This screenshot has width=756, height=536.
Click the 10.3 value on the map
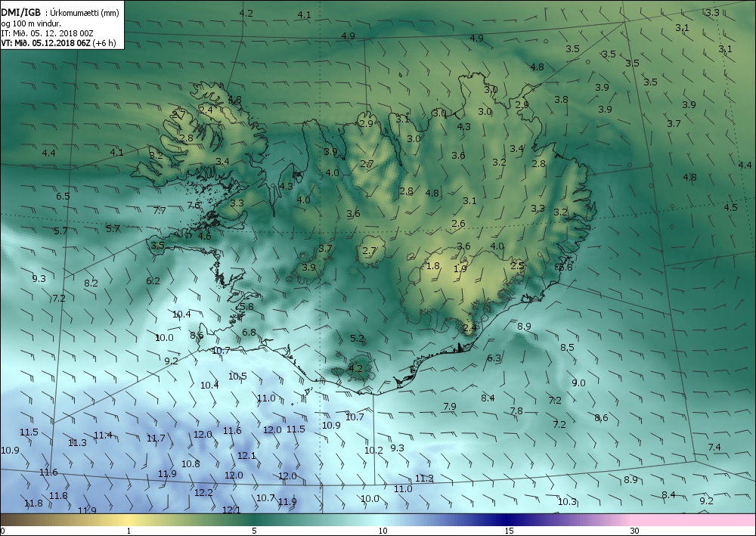[x=567, y=502]
